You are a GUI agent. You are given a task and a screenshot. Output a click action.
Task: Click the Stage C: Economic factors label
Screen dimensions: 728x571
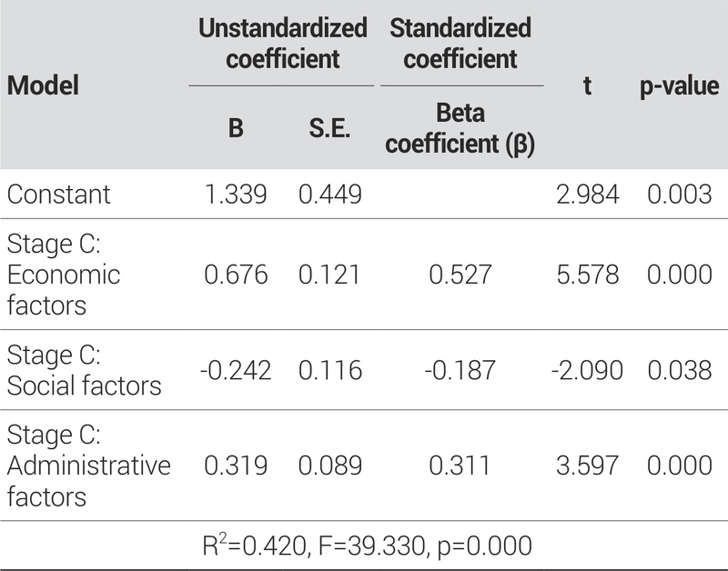point(64,275)
